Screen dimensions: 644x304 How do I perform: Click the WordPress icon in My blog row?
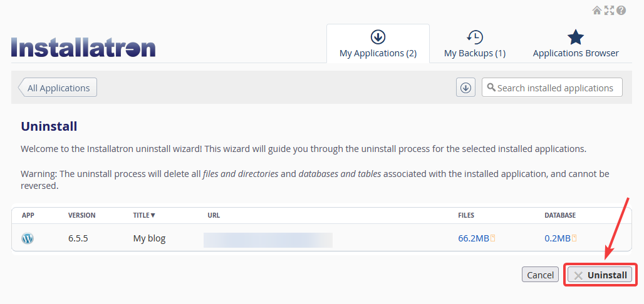pyautogui.click(x=28, y=238)
